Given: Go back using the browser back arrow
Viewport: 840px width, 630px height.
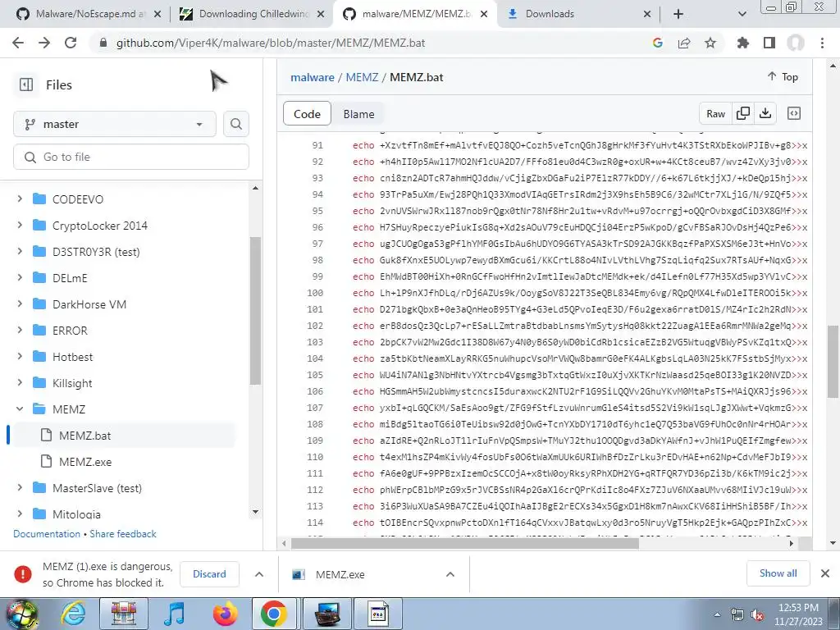Looking at the screenshot, I should click(18, 43).
